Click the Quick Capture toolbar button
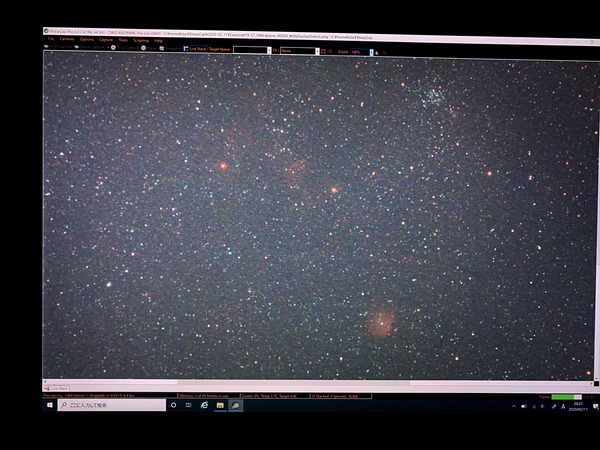600x450 pixels. tap(90, 47)
